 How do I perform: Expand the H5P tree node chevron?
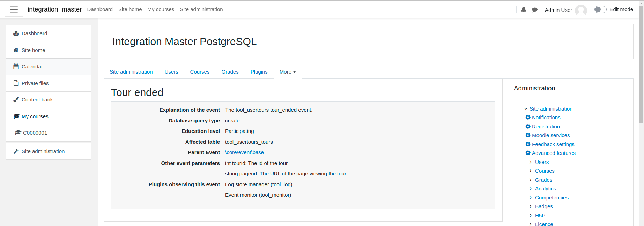(x=531, y=216)
